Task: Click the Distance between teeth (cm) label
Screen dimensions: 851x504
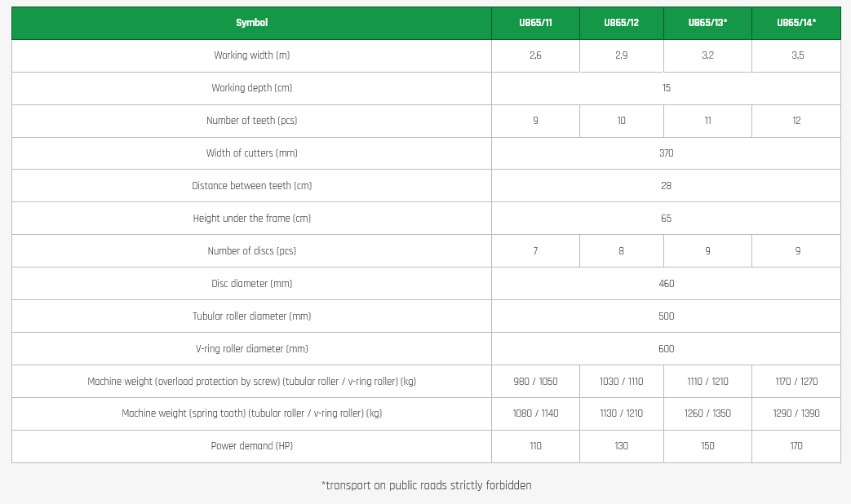Action: (251, 186)
